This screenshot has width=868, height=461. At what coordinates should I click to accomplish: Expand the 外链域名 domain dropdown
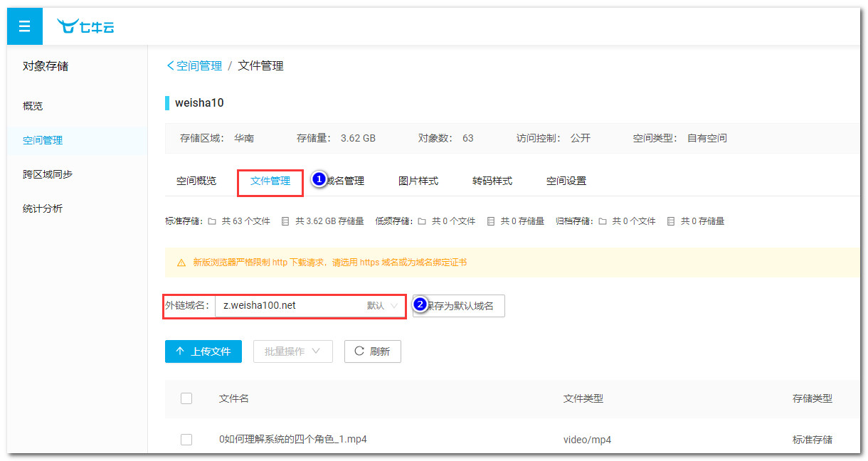[x=394, y=306]
